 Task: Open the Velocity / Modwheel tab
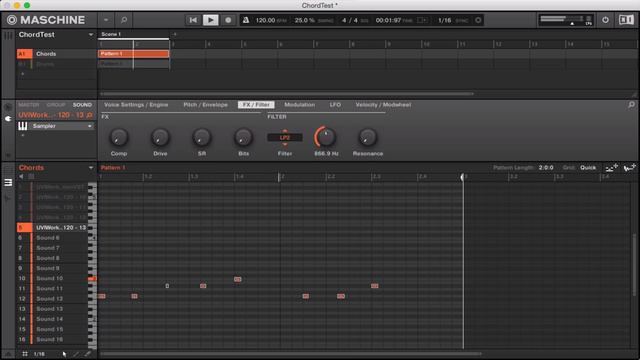pyautogui.click(x=383, y=105)
